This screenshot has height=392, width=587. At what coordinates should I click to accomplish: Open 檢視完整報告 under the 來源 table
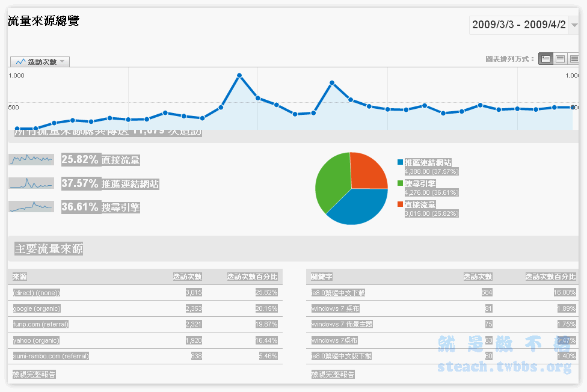(34, 374)
